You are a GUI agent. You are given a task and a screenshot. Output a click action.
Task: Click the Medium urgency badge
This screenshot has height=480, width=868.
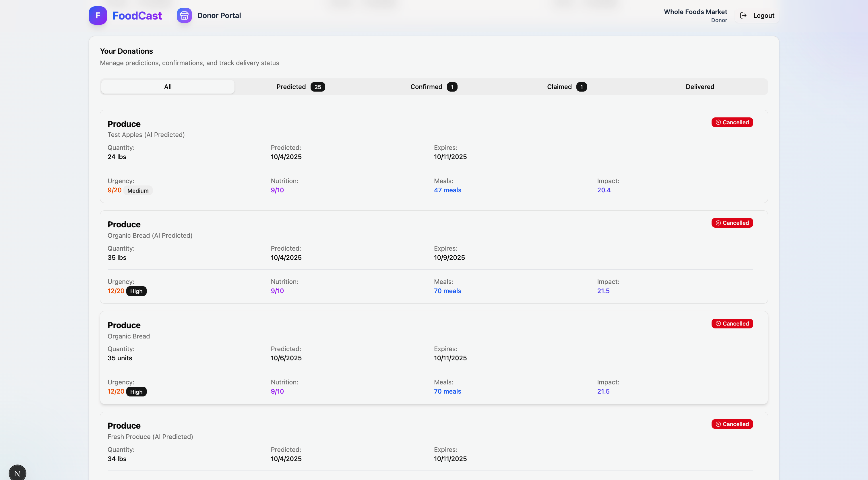point(138,190)
